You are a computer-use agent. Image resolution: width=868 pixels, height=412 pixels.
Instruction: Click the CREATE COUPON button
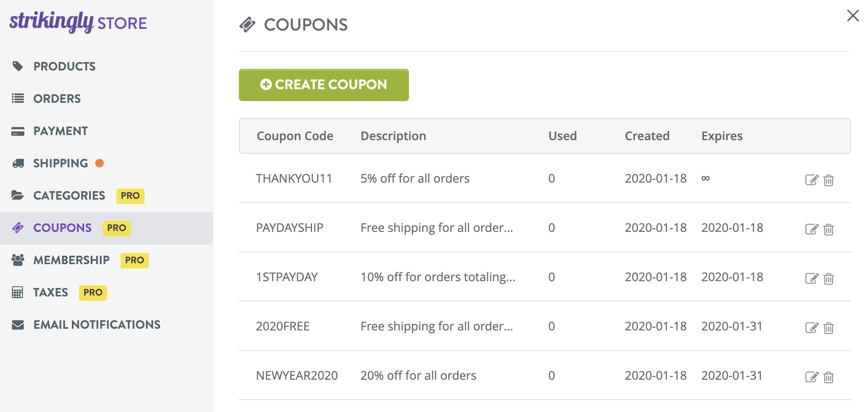tap(323, 85)
